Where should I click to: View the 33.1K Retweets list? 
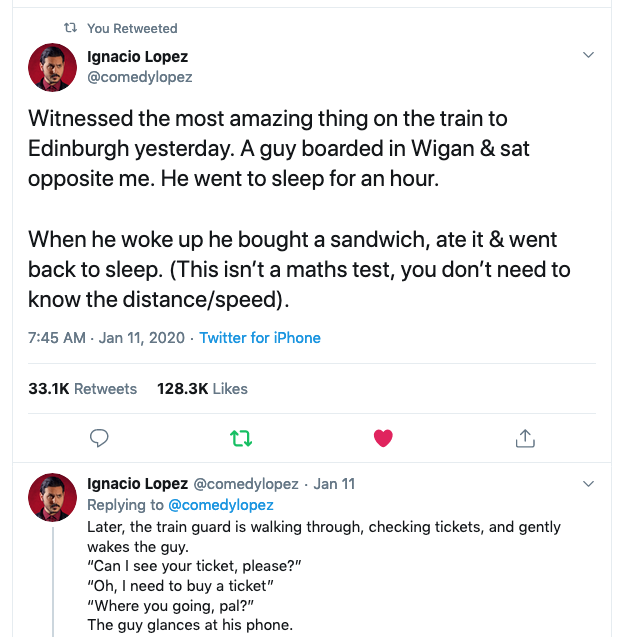coord(83,388)
